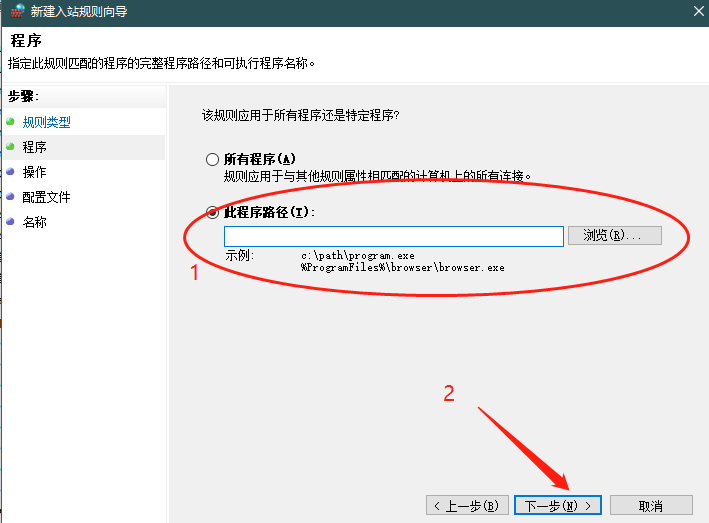The image size is (709, 523).
Task: Close the 新建入站规则向导 window
Action: click(699, 11)
